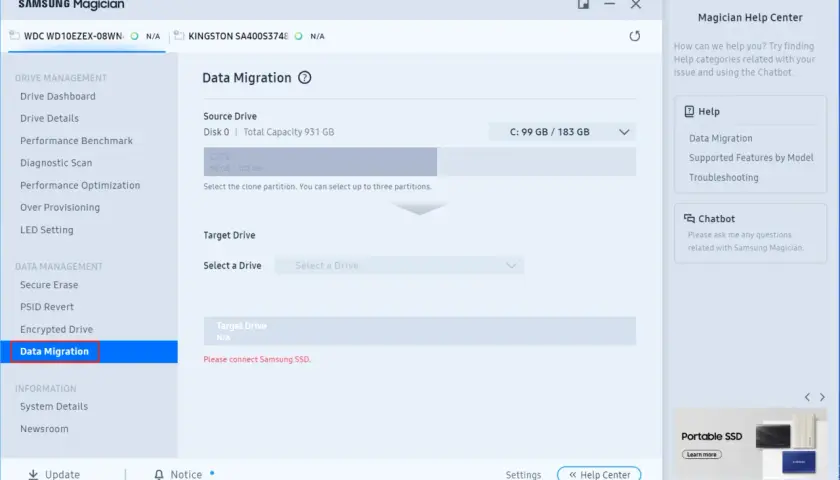The height and width of the screenshot is (480, 840).
Task: Click the WDC drive status indicator circle
Action: point(134,36)
